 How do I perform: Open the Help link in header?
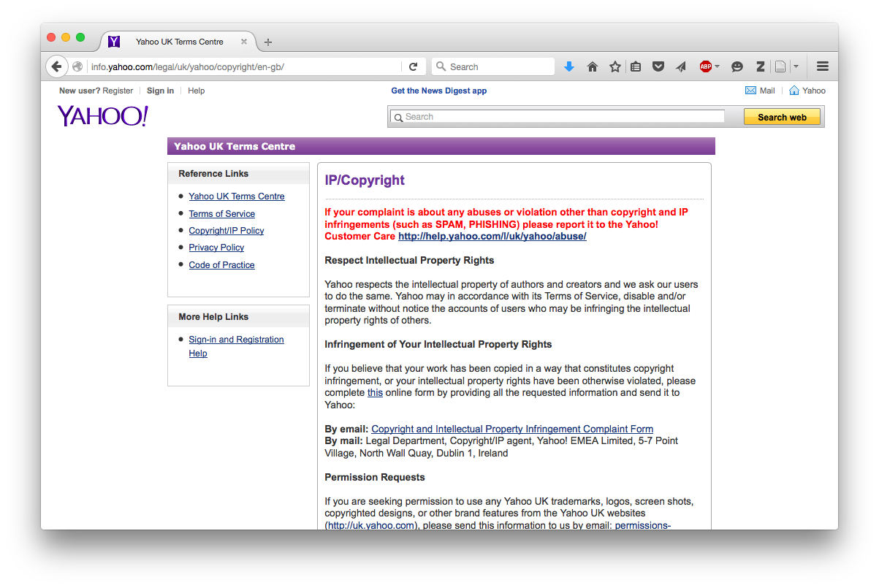coord(196,91)
